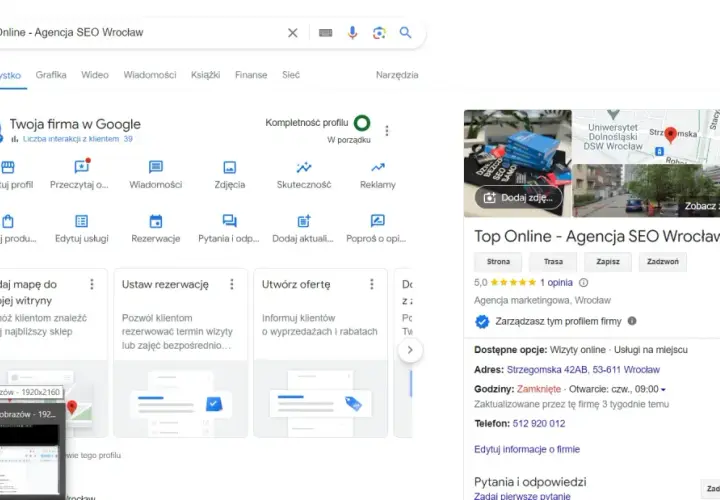Click the Dodaj zdjęcie button
This screenshot has width=720, height=500.
[x=518, y=197]
